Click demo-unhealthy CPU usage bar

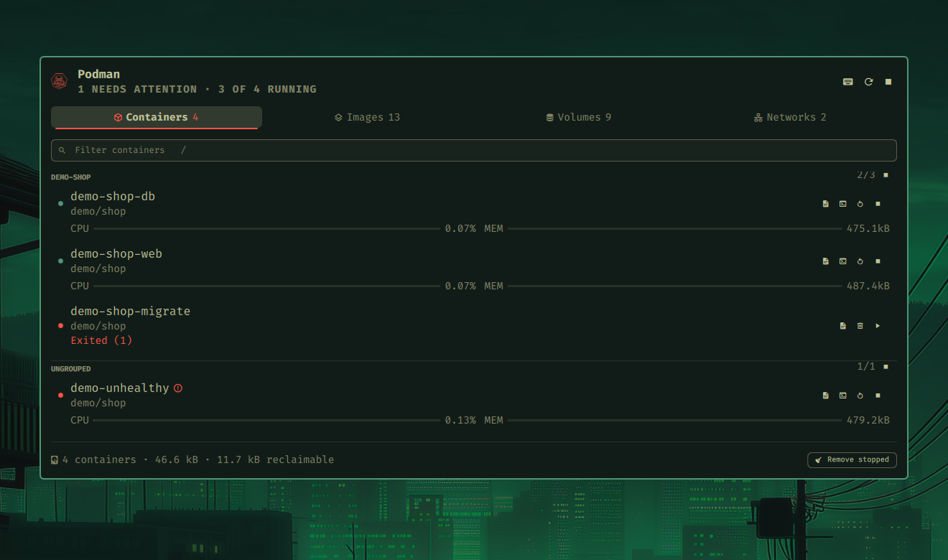pyautogui.click(x=267, y=420)
